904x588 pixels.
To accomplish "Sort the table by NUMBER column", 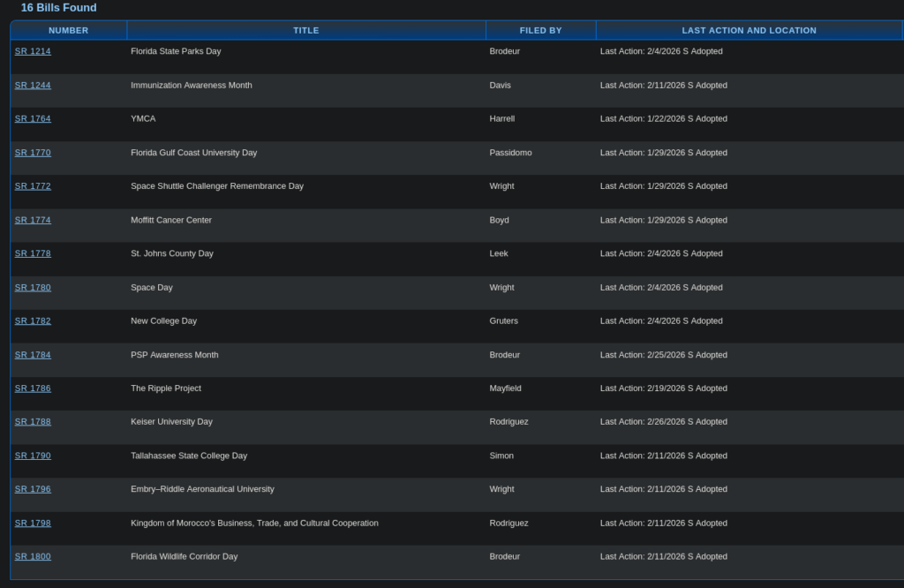I will pos(68,29).
